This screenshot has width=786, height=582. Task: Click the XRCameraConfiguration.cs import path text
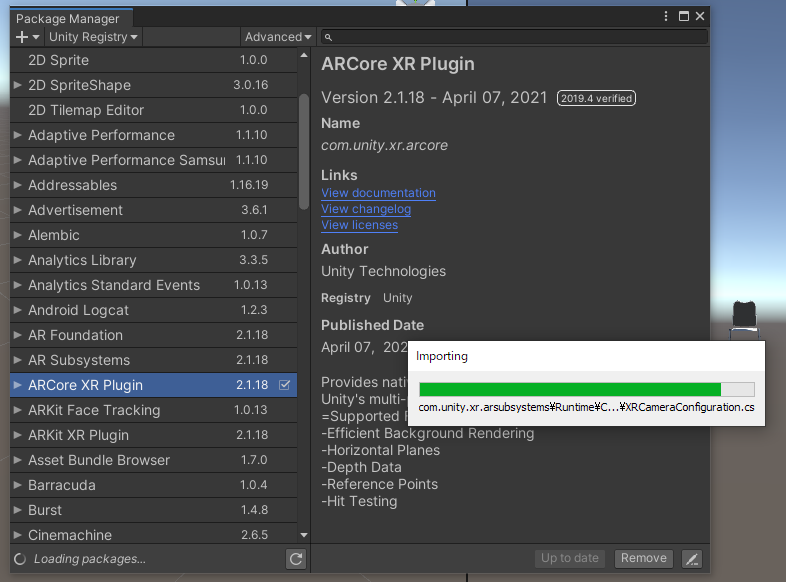coord(586,407)
